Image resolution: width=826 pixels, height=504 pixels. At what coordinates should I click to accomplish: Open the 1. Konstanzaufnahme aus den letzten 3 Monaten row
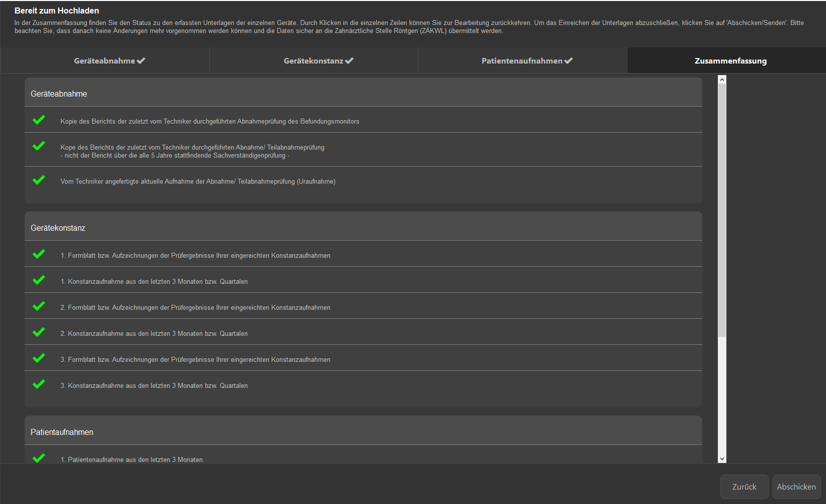[x=154, y=281]
